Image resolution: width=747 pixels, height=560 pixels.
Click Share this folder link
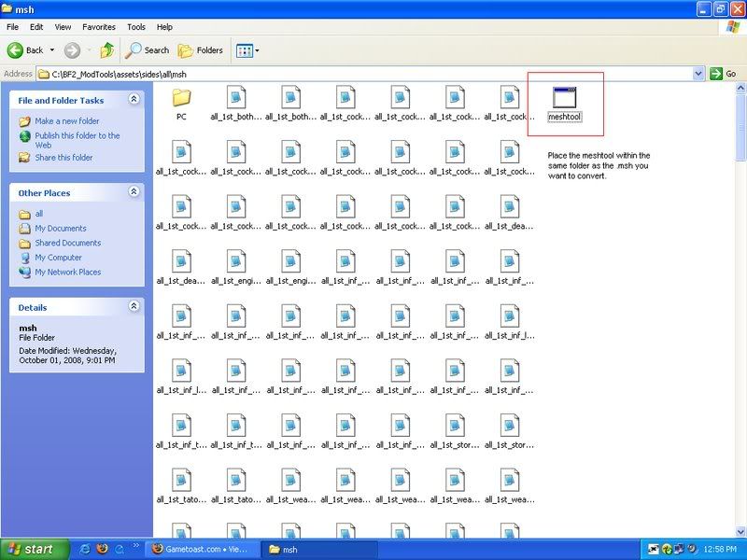tap(63, 157)
